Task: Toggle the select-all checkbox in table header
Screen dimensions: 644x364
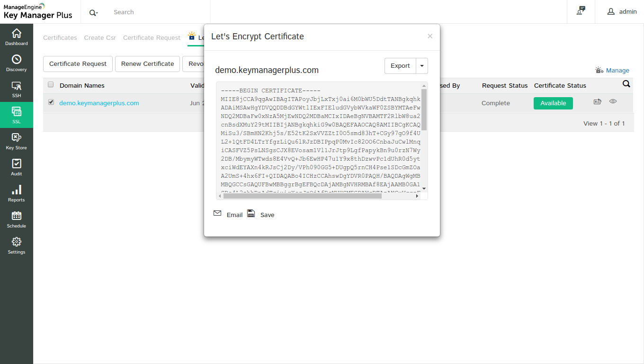Action: [51, 85]
